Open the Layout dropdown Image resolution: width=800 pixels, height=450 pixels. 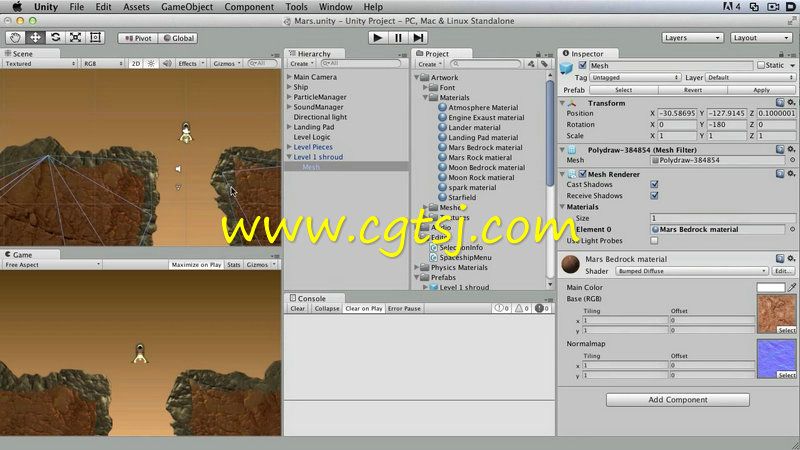(761, 38)
